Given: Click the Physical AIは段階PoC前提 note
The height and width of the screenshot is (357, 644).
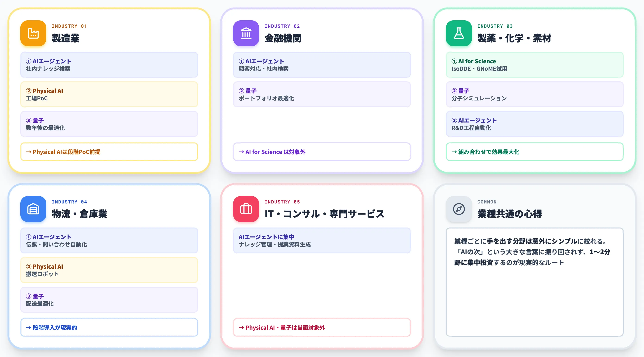Looking at the screenshot, I should click(x=109, y=152).
